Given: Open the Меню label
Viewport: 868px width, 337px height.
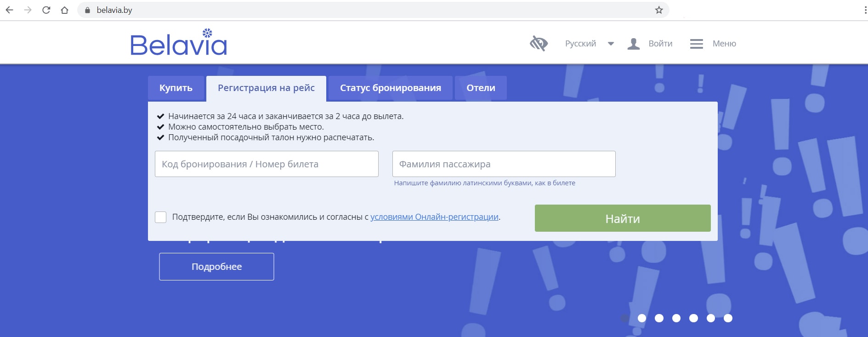Looking at the screenshot, I should coord(724,43).
